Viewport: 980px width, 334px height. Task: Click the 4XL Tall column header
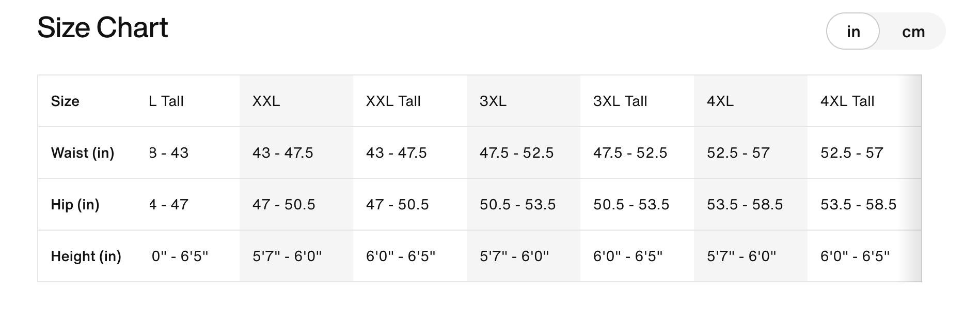[x=847, y=101]
